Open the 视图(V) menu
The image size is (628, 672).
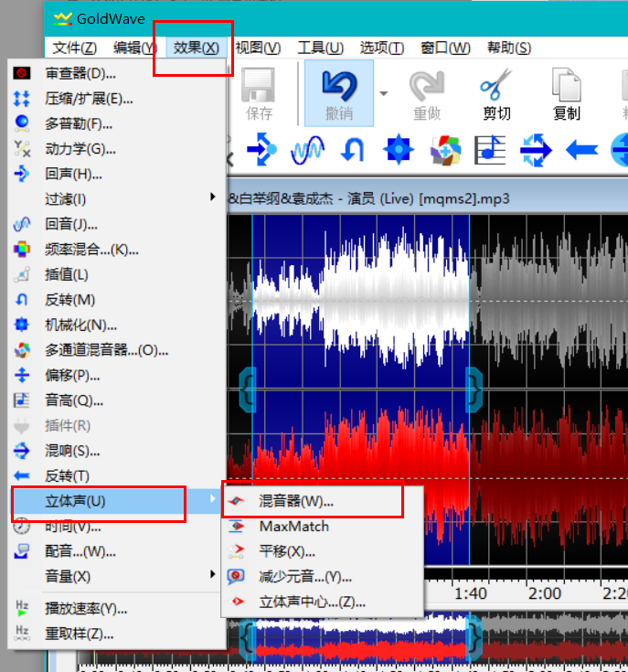[x=258, y=48]
